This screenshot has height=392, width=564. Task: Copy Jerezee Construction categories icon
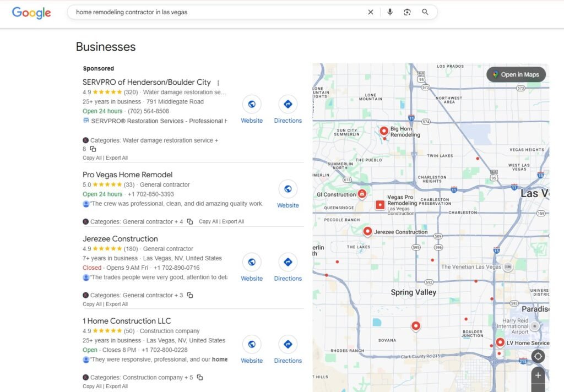click(190, 295)
